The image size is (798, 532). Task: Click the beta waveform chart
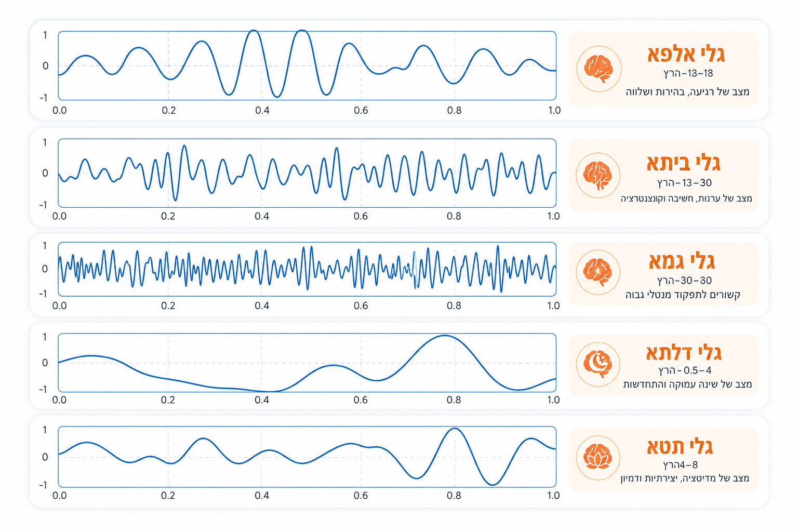point(307,173)
